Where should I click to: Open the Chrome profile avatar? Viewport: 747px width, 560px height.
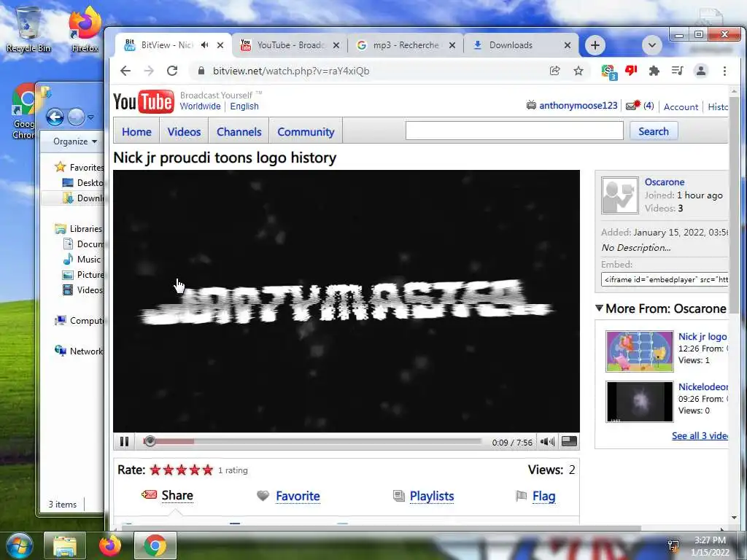coord(701,71)
